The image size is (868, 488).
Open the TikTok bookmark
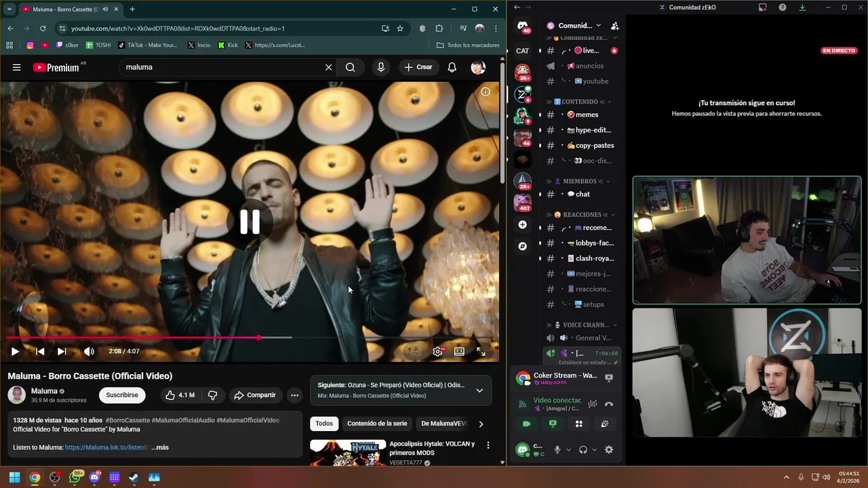coord(148,45)
